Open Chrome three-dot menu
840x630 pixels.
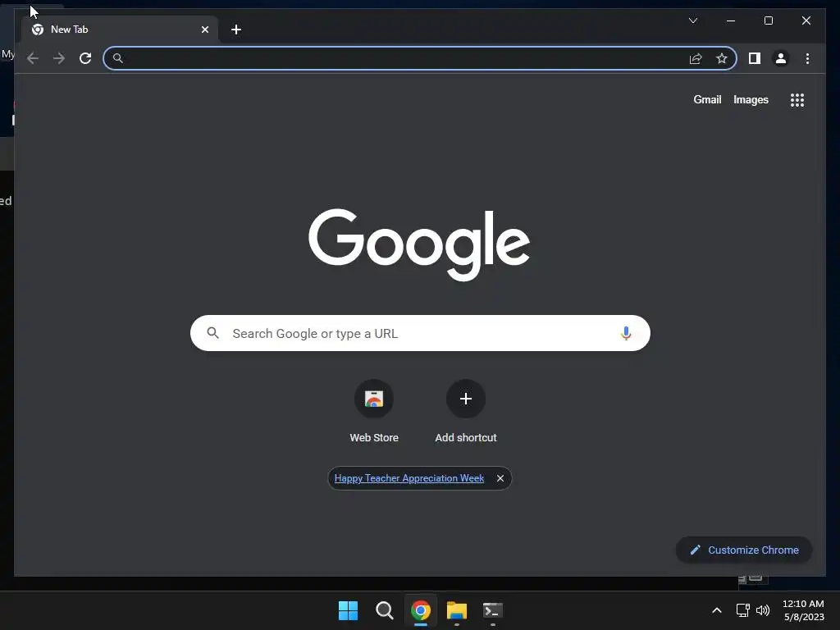[807, 58]
